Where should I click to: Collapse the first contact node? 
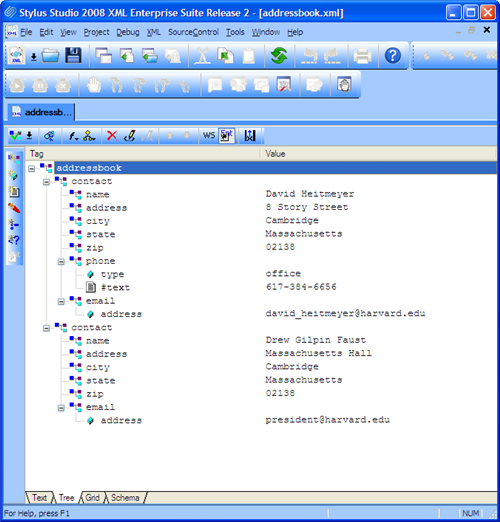[46, 182]
